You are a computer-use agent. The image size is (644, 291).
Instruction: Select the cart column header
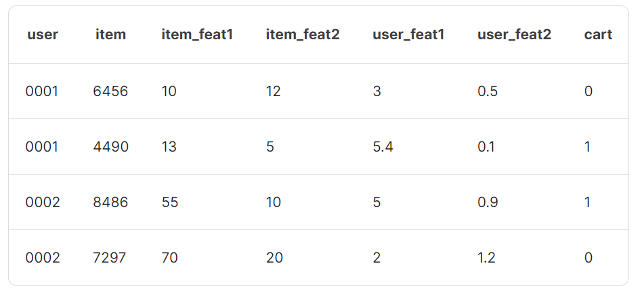click(x=598, y=35)
